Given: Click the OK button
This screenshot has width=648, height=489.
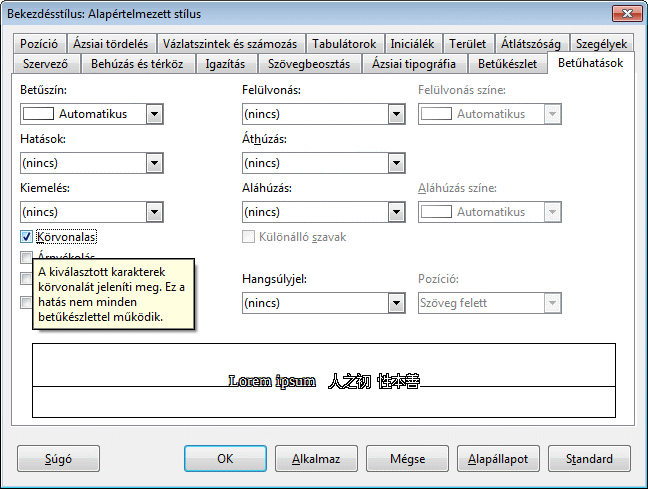Looking at the screenshot, I should pyautogui.click(x=225, y=459).
